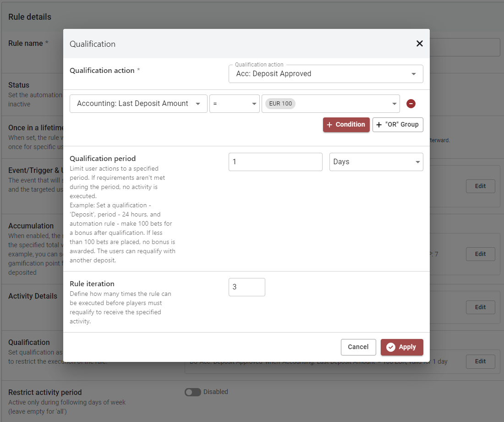Click the Rule name text field
504x422 pixels.
click(463, 47)
